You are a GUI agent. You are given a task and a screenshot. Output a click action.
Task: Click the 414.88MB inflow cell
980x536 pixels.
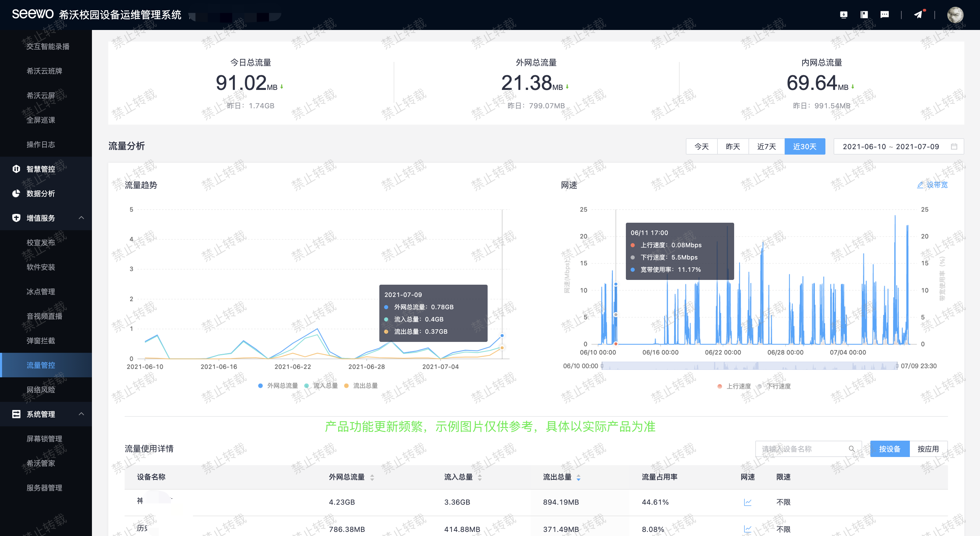[462, 529]
